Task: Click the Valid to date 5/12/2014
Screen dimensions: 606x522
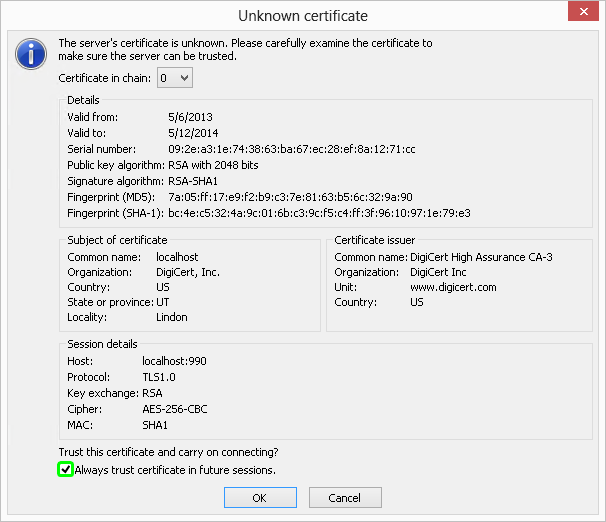Action: pyautogui.click(x=192, y=133)
